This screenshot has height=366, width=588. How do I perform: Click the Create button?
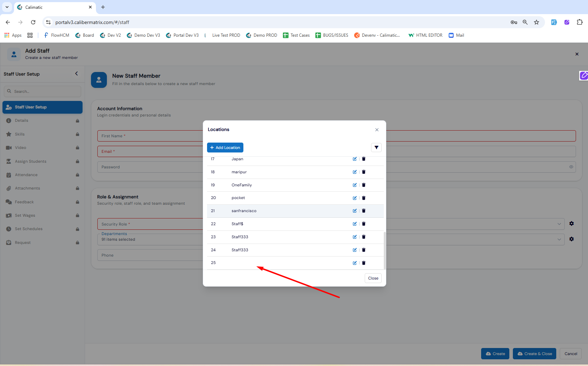(495, 354)
